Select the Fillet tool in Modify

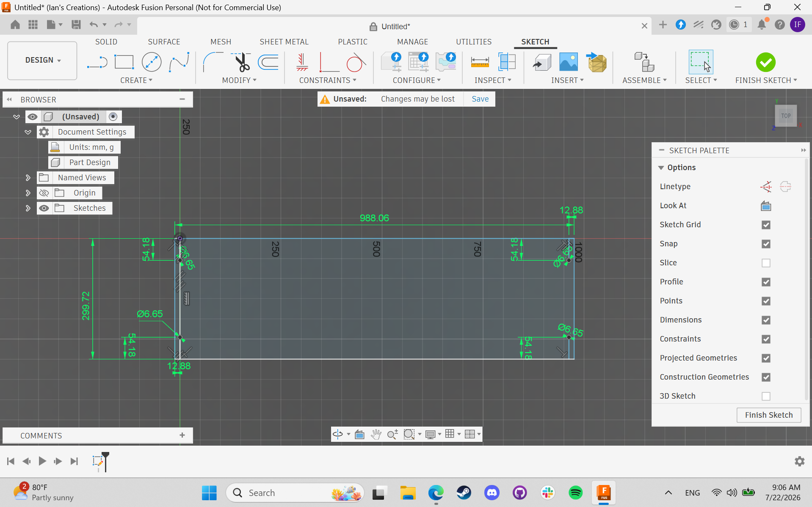coord(213,62)
